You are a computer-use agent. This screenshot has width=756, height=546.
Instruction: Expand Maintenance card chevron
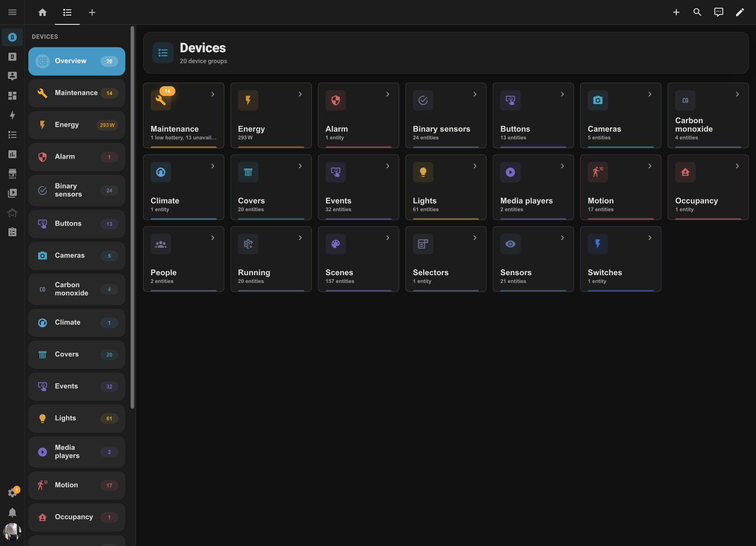click(x=213, y=94)
